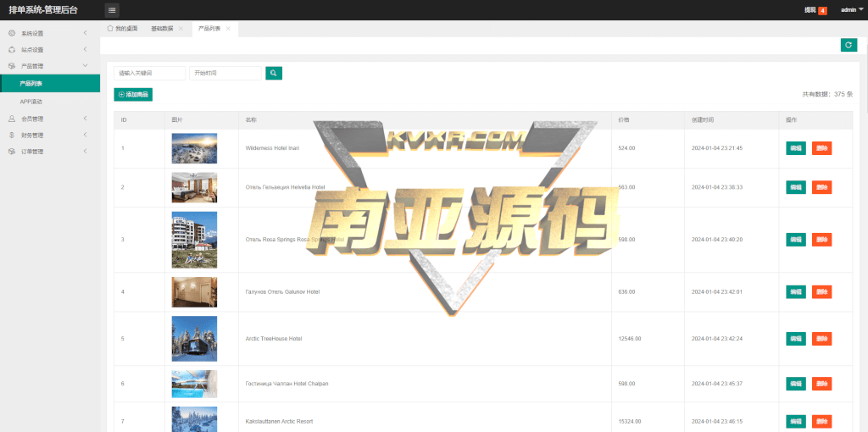Open the 提现 notifications link
Image resolution: width=868 pixels, height=432 pixels.
[810, 10]
